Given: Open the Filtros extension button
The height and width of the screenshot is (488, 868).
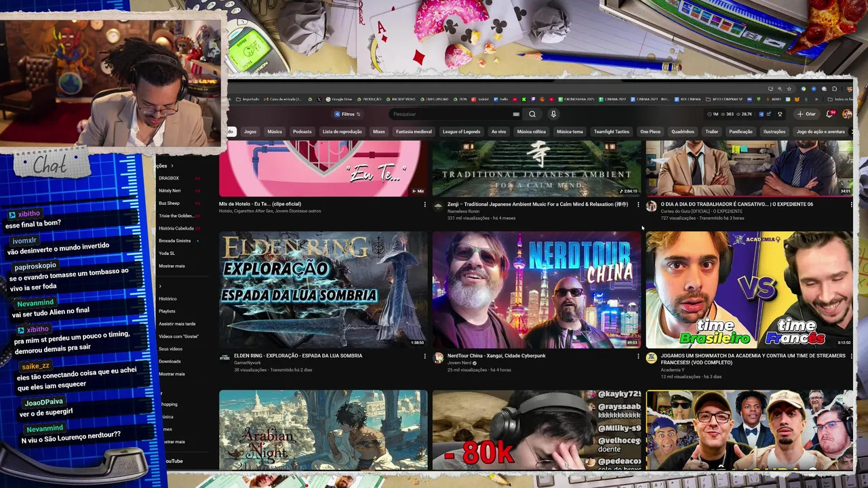Looking at the screenshot, I should [347, 114].
